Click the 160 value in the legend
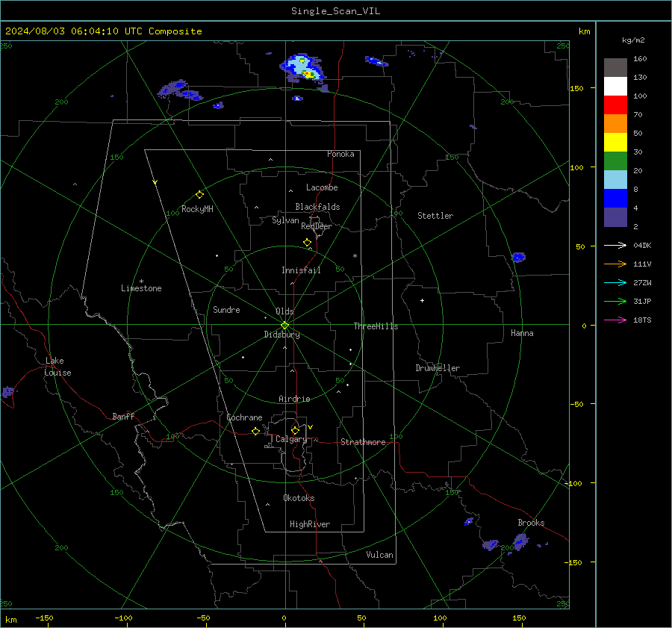 (x=640, y=59)
